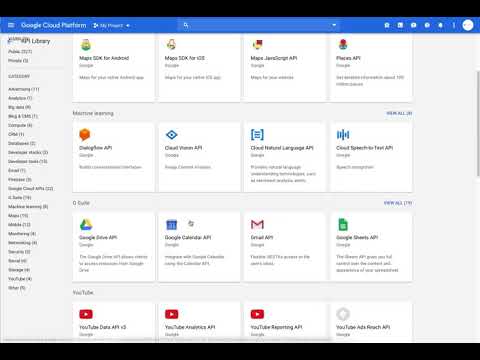Click the Google Drive API triangle icon
The height and width of the screenshot is (360, 480).
(86, 224)
